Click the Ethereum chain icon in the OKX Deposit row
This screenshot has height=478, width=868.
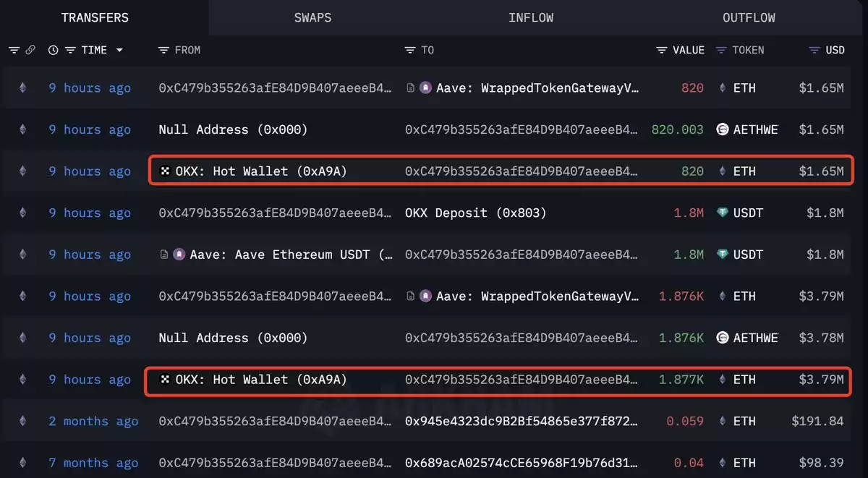22,213
